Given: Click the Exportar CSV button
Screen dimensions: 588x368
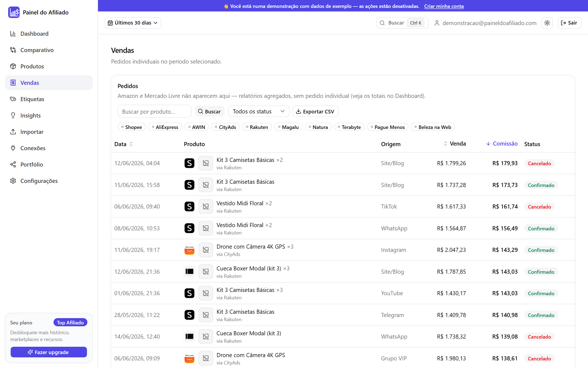Looking at the screenshot, I should 315,111.
